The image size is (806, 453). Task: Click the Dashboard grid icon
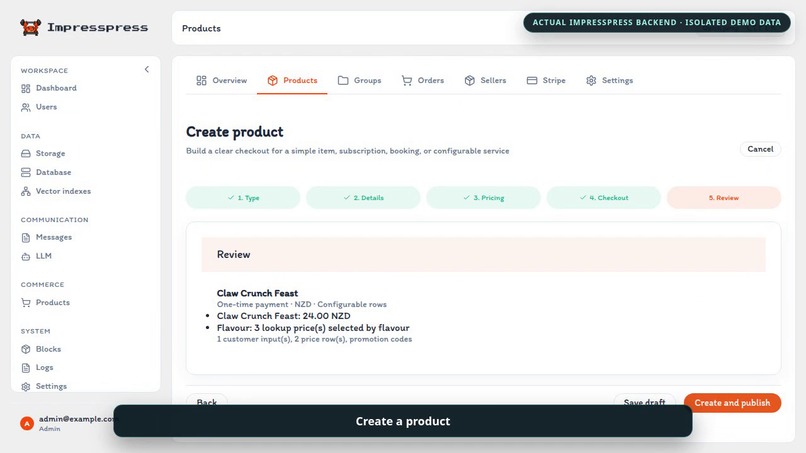(26, 88)
